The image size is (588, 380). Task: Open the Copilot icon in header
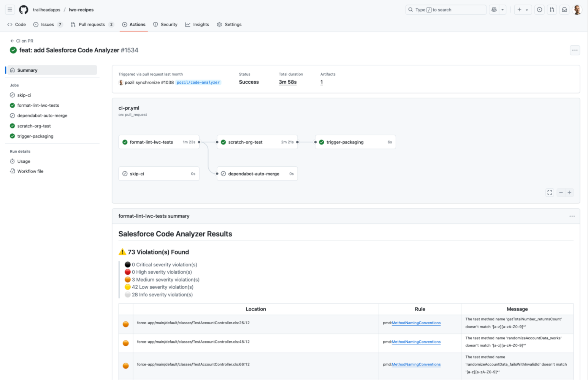(494, 9)
